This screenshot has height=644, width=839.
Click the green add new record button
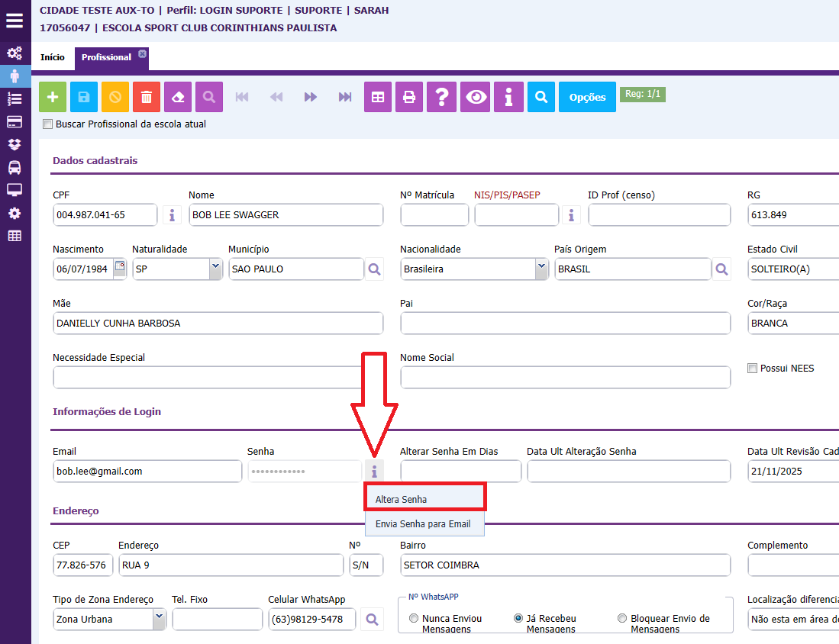tap(53, 97)
